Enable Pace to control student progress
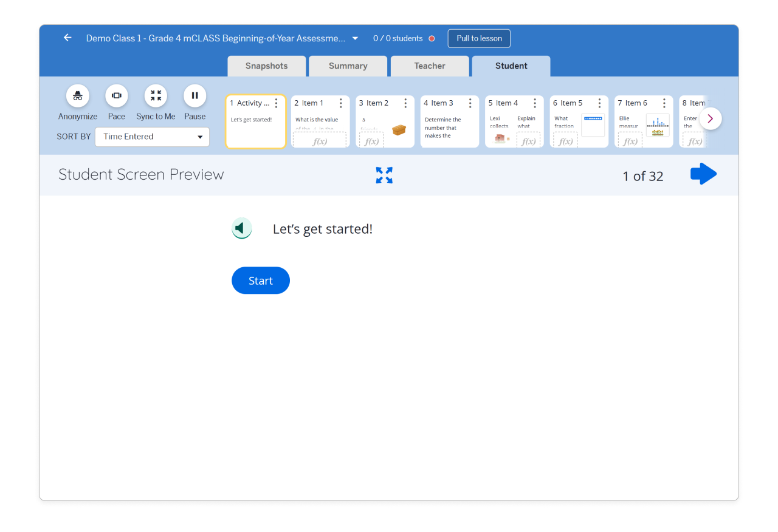The width and height of the screenshot is (778, 532). 116,95
